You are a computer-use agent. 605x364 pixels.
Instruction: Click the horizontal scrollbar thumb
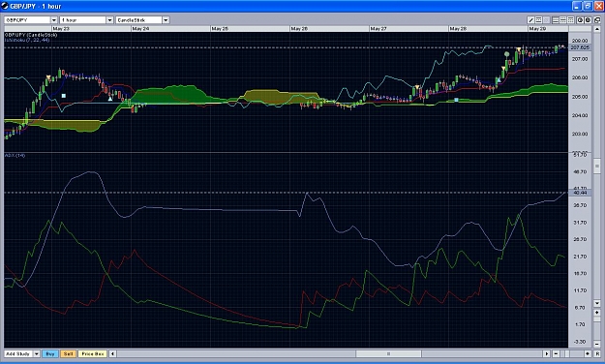pos(388,353)
